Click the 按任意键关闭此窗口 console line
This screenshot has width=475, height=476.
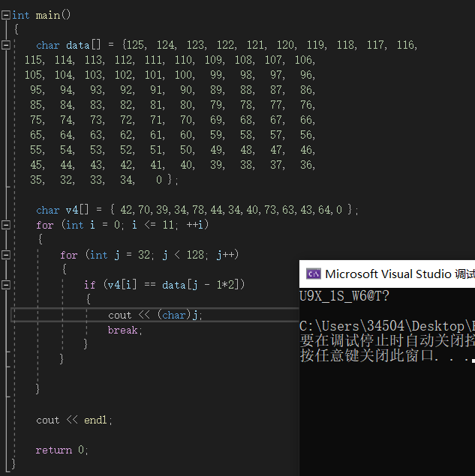tap(385, 355)
